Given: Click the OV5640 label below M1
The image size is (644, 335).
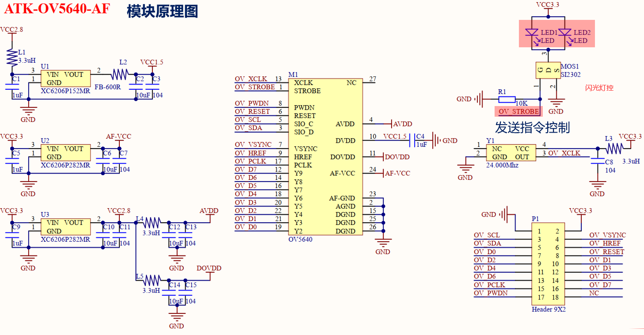Looking at the screenshot, I should [x=300, y=239].
